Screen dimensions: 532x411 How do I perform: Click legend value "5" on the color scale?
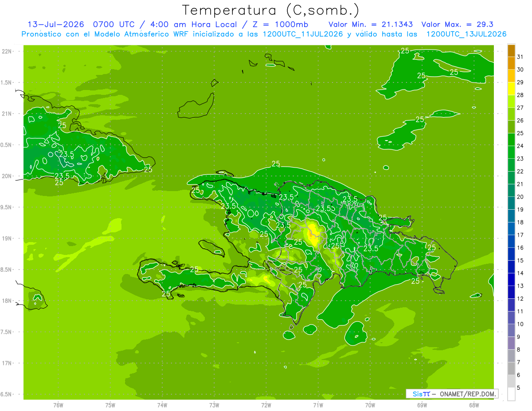click(x=518, y=388)
